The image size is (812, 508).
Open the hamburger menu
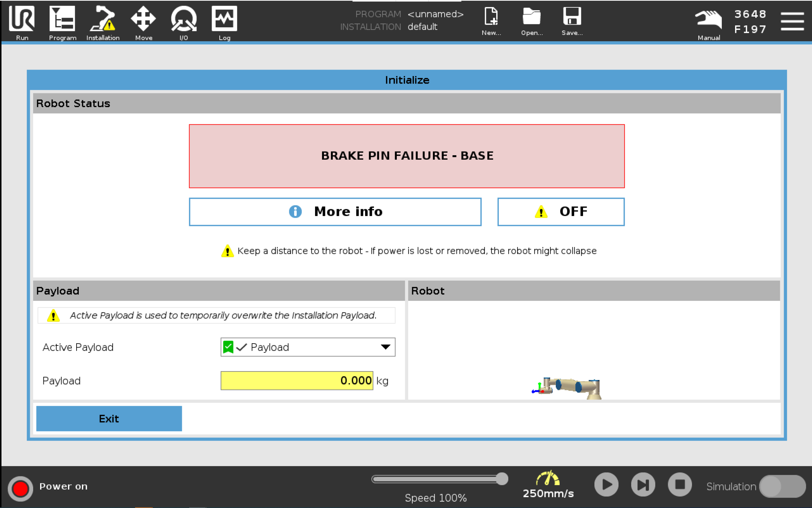pos(792,21)
